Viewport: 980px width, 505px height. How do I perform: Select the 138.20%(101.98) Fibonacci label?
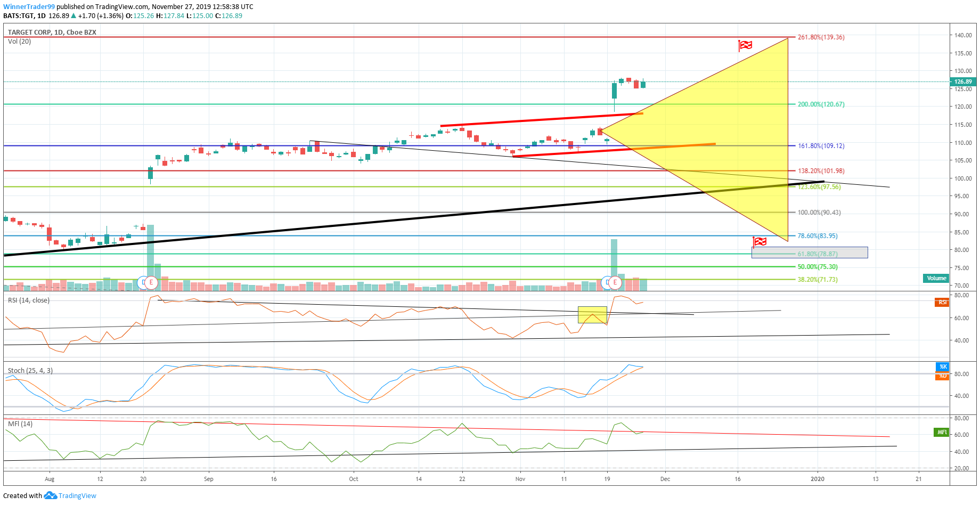821,171
